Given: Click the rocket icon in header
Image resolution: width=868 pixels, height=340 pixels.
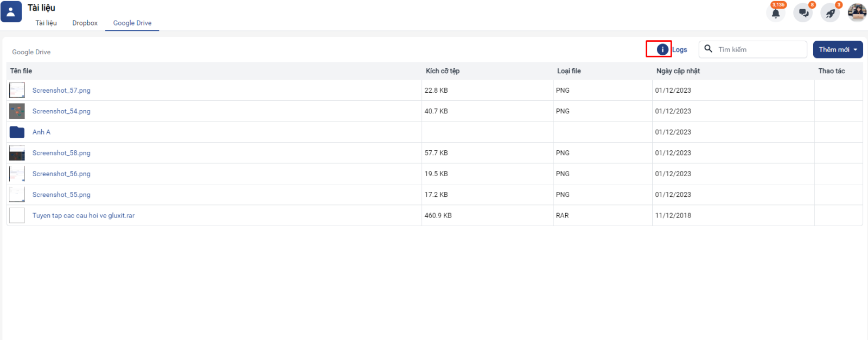Looking at the screenshot, I should pos(830,13).
